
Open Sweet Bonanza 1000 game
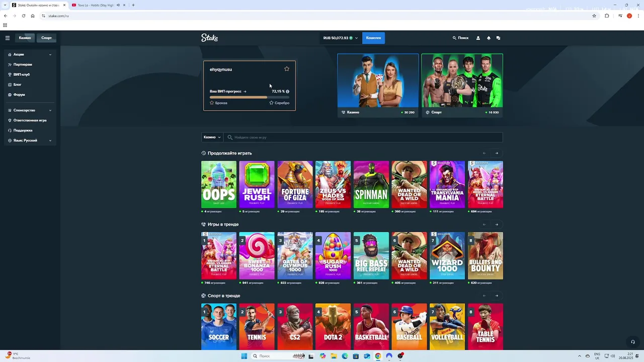257,255
